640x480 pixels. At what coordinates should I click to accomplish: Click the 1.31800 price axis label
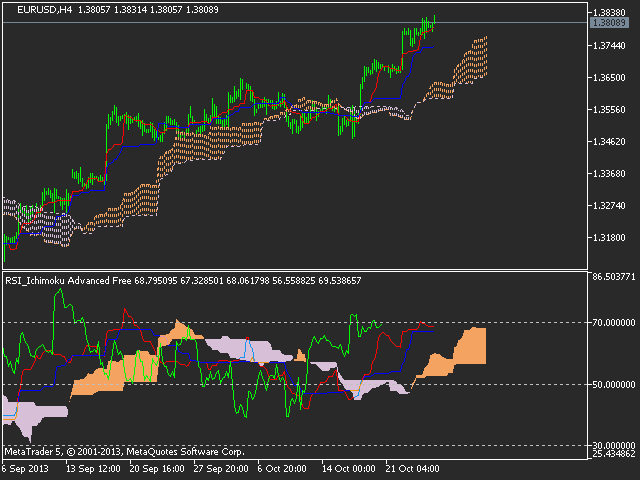(x=608, y=238)
